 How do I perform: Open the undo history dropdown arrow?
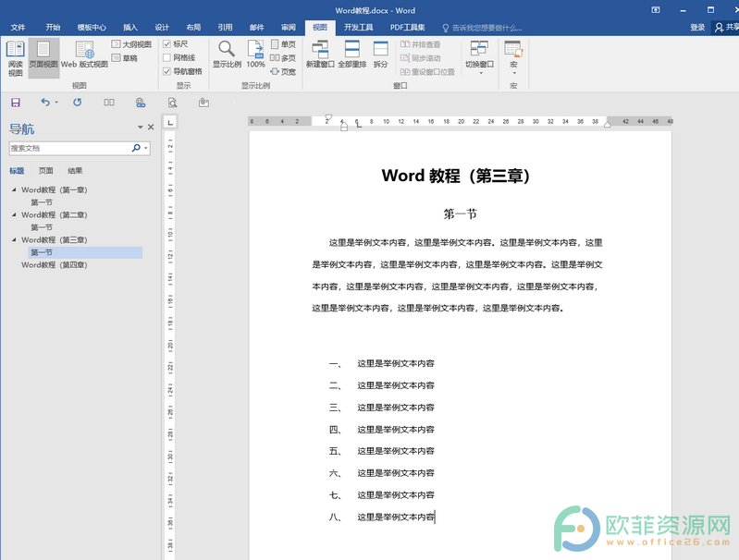(56, 103)
